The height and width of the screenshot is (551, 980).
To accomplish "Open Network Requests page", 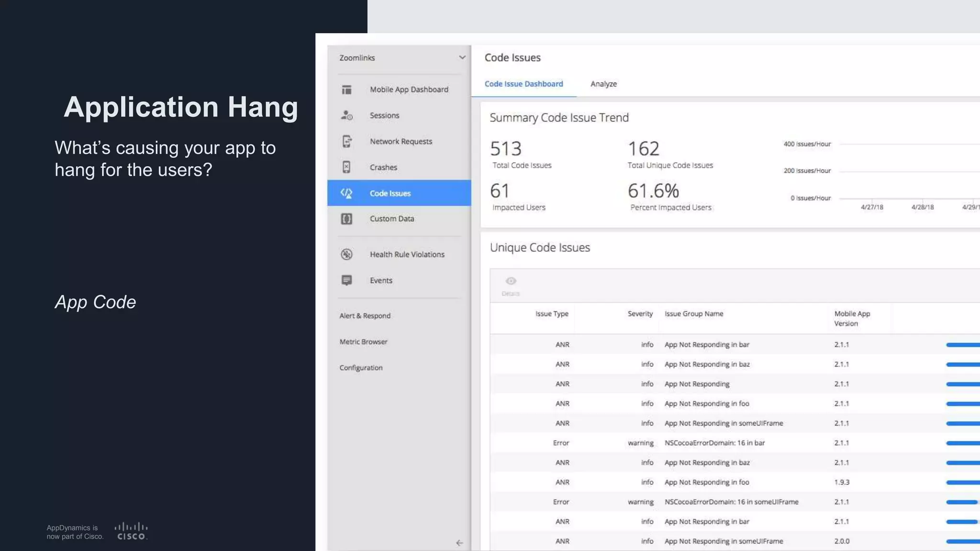I will coord(401,142).
